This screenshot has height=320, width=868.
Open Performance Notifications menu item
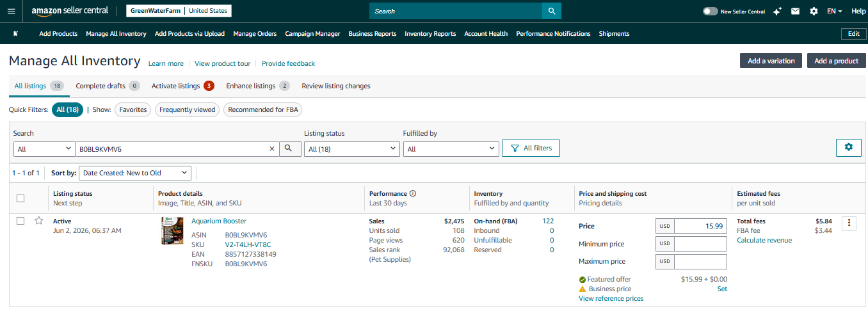tap(553, 33)
